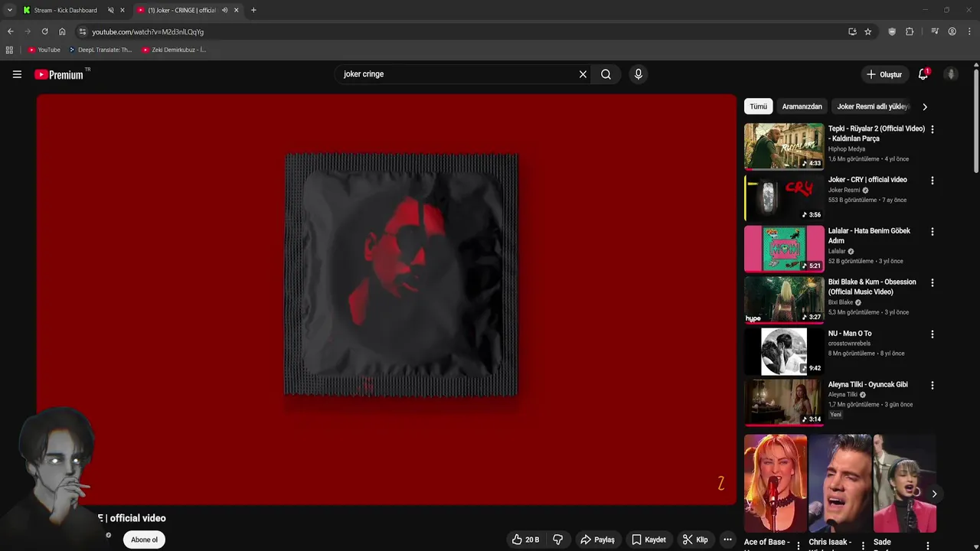The height and width of the screenshot is (551, 980).
Task: Click the Oluştur create button
Action: point(884,74)
